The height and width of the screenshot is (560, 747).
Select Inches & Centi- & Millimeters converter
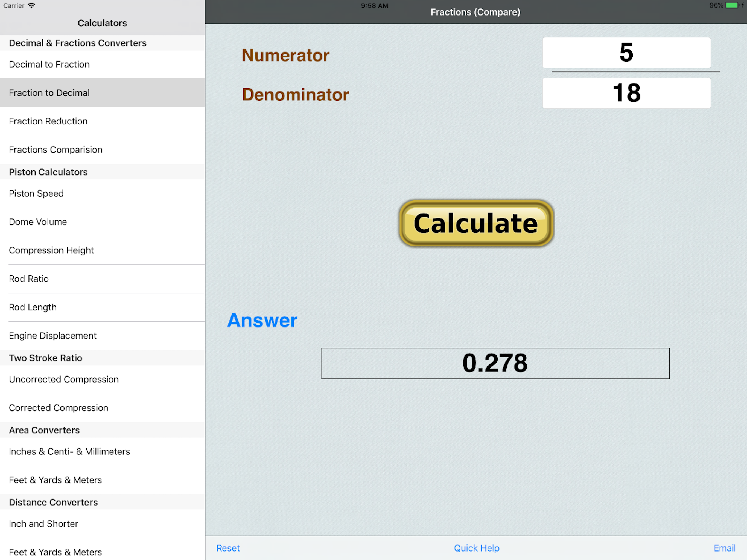(69, 451)
